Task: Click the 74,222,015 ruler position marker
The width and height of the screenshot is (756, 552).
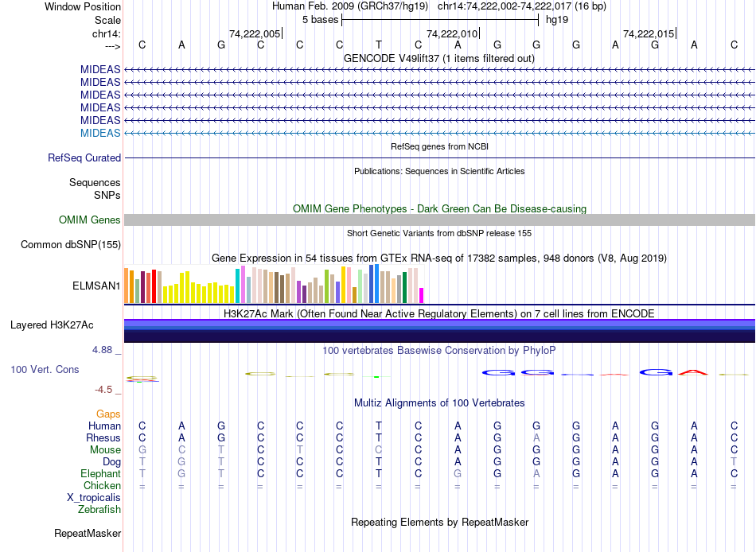Action: pyautogui.click(x=649, y=33)
